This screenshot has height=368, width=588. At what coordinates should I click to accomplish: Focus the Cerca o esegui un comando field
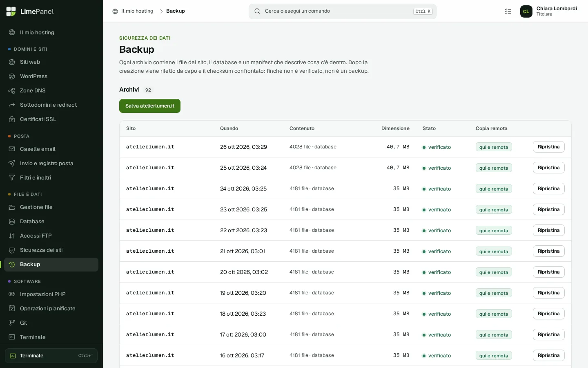pyautogui.click(x=343, y=11)
